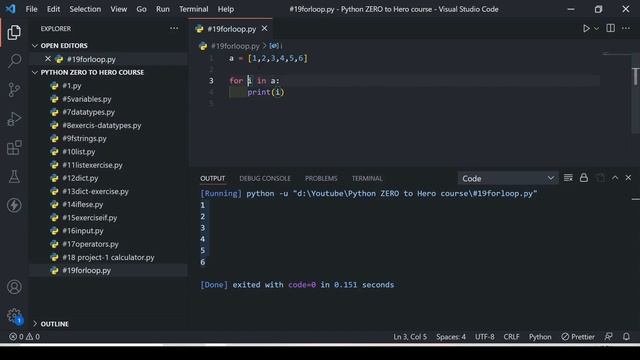Open #12dict.py file
Image resolution: width=640 pixels, height=360 pixels.
[x=108, y=178]
